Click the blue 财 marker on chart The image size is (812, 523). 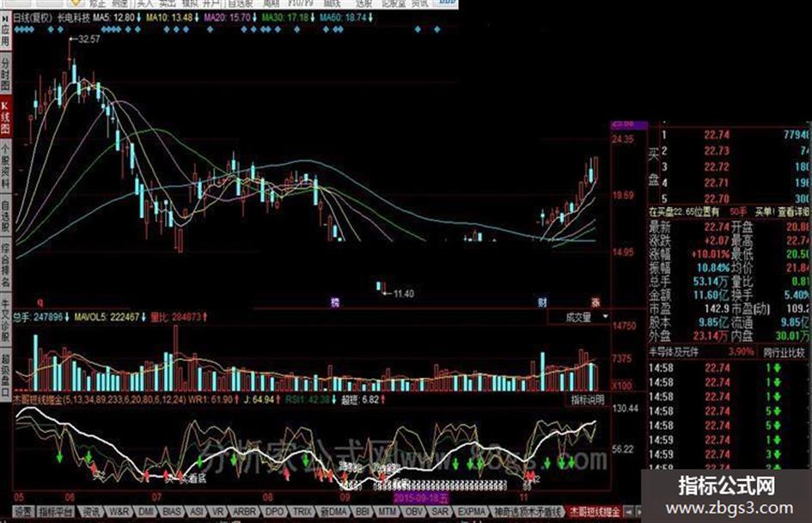click(541, 302)
